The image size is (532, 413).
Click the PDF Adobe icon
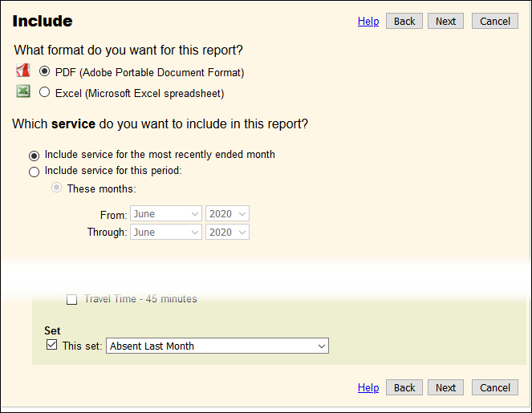(x=23, y=71)
